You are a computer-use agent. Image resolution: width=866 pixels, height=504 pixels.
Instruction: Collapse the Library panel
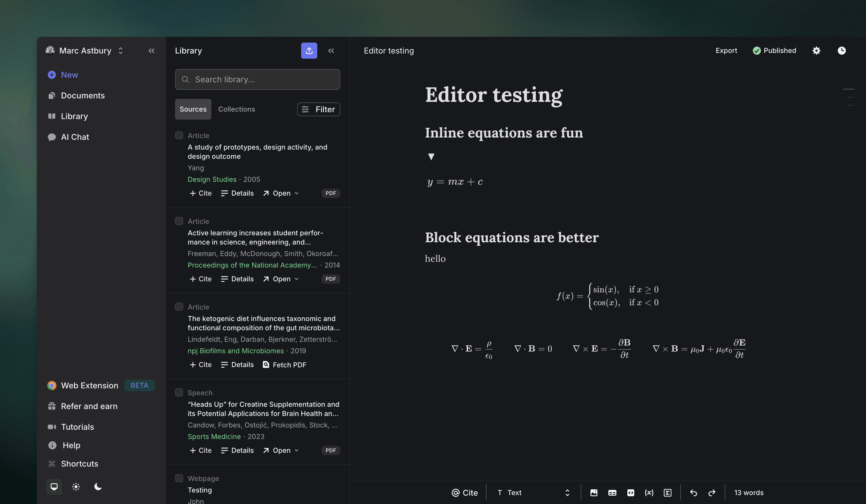tap(331, 50)
